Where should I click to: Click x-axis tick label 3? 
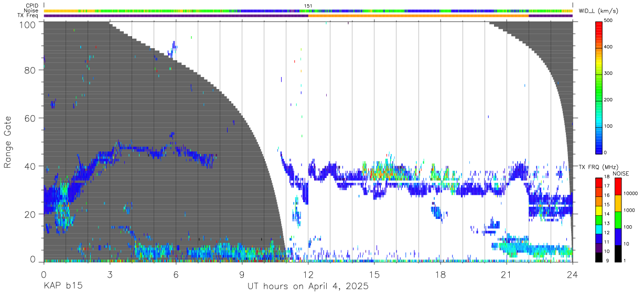click(x=110, y=274)
